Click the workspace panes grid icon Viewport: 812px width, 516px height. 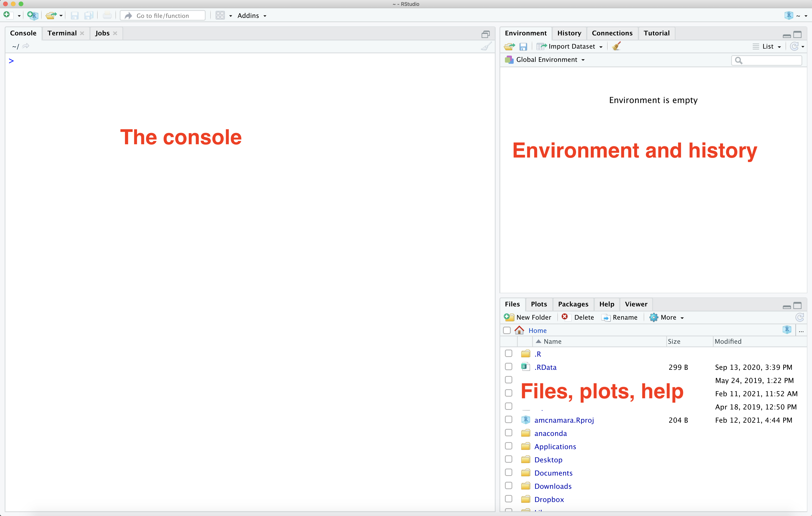click(220, 16)
